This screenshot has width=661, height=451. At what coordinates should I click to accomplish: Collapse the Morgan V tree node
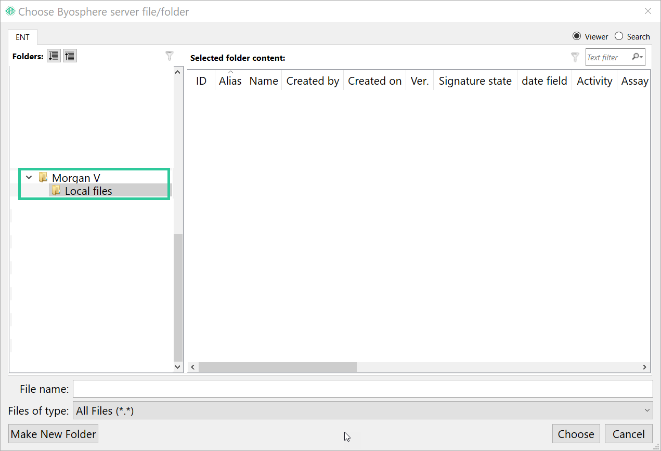point(29,177)
